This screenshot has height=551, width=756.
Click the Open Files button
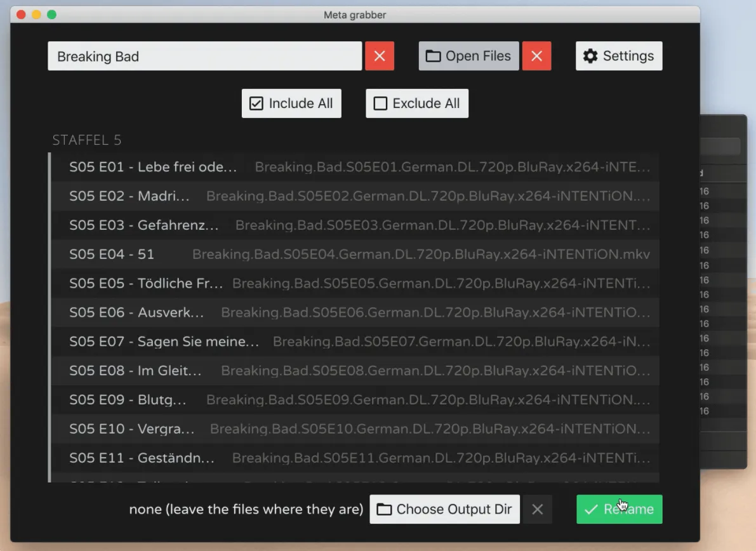pos(468,56)
